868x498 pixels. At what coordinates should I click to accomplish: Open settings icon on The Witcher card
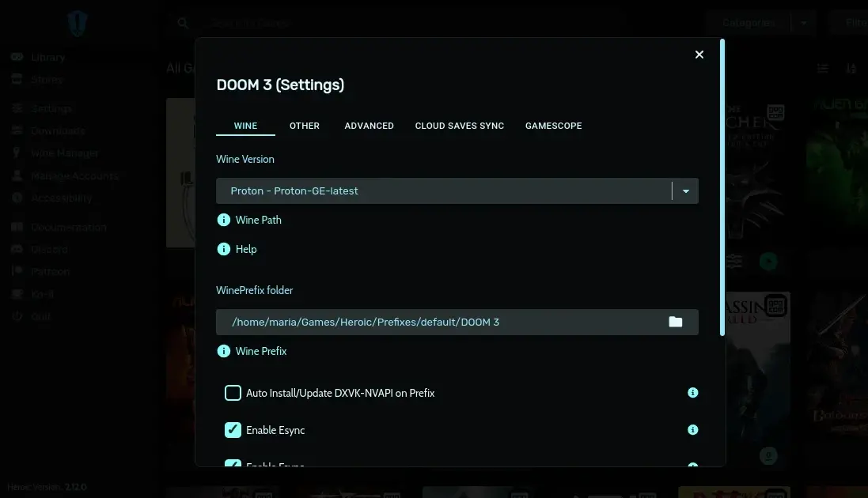coord(734,261)
